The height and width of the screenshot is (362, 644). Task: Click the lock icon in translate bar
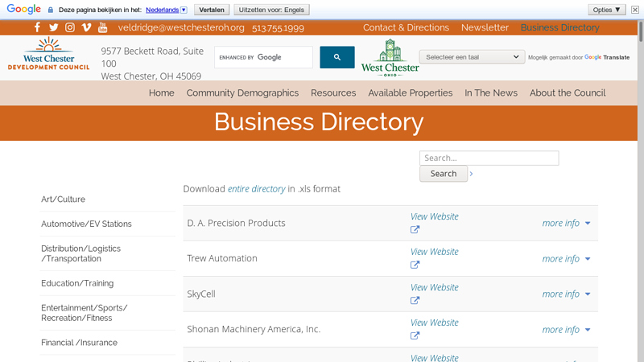pyautogui.click(x=51, y=10)
